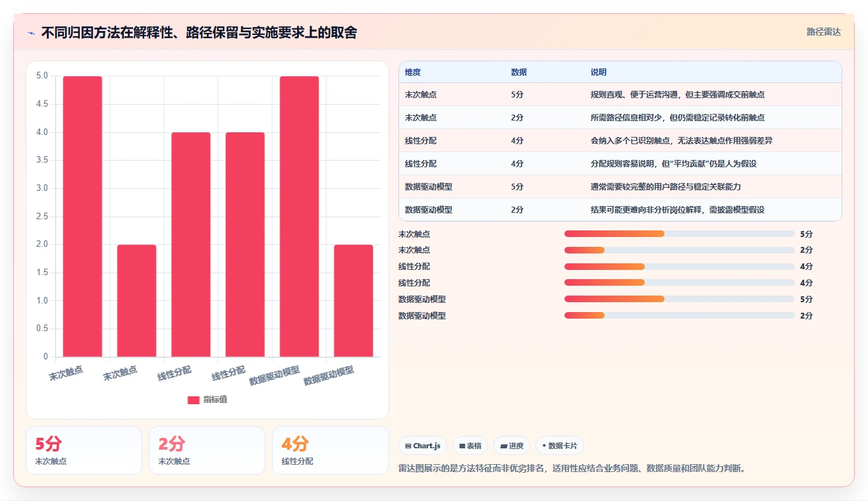Select the row 分配规则容易说明
868x501 pixels.
[620, 163]
